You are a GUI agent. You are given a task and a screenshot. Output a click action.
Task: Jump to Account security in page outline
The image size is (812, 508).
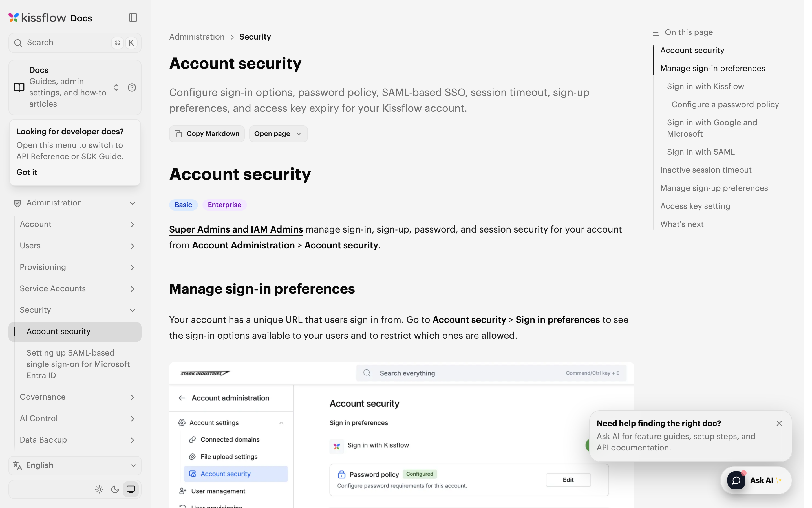click(692, 51)
